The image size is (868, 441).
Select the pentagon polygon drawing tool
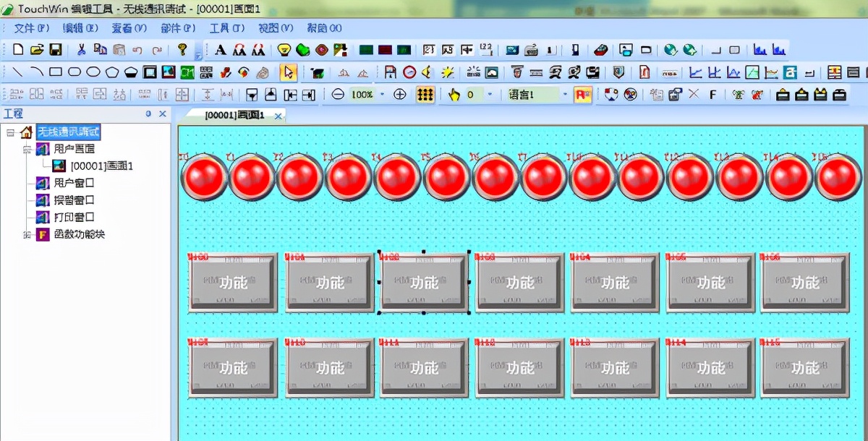(112, 72)
